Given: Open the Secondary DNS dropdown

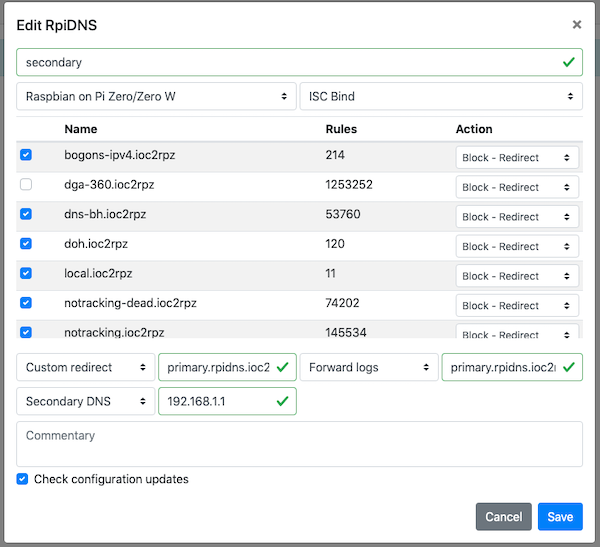Looking at the screenshot, I should (86, 401).
